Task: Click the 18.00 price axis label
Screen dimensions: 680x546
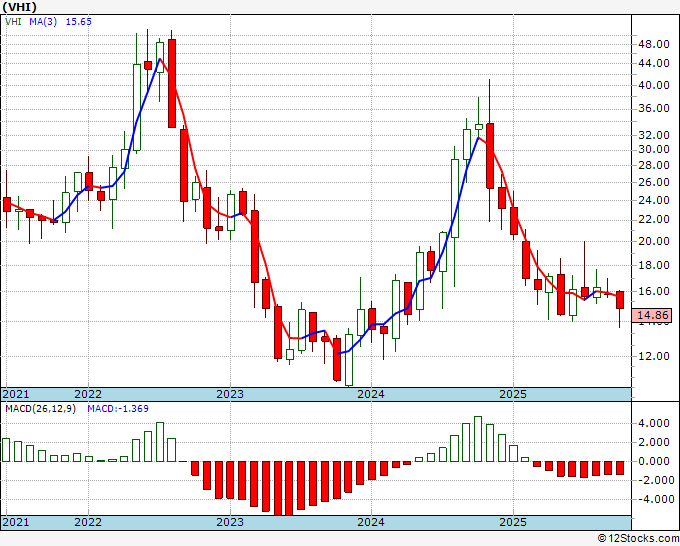Action: 654,265
